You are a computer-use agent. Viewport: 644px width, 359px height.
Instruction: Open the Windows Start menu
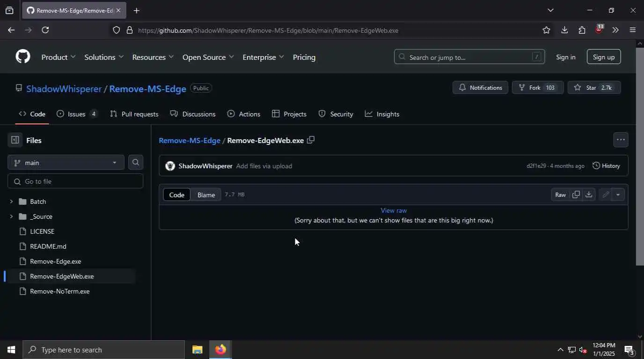(11, 350)
